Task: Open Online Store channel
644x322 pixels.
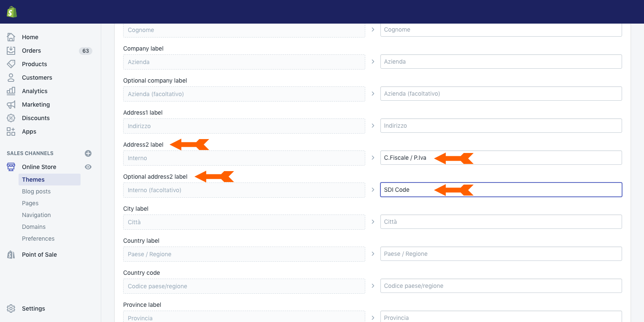Action: (x=39, y=167)
